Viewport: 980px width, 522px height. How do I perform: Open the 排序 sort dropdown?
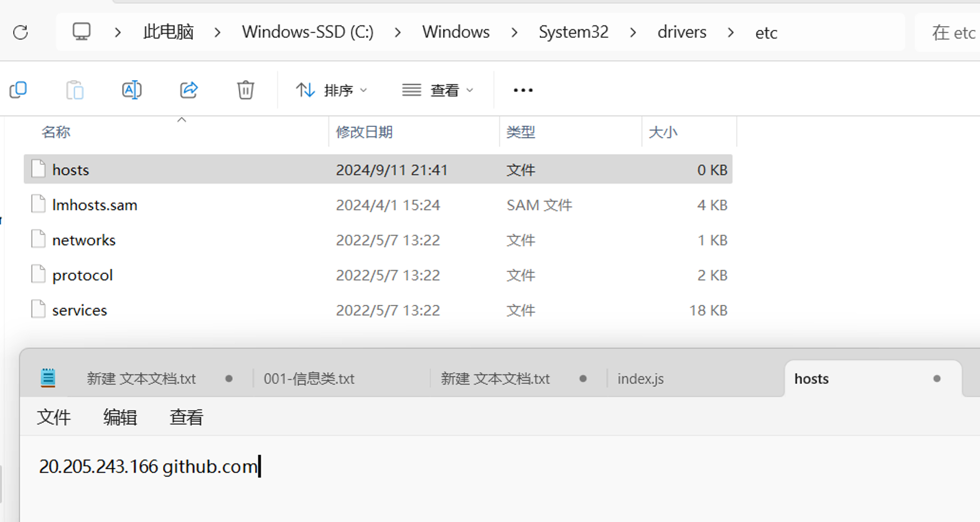(x=332, y=90)
